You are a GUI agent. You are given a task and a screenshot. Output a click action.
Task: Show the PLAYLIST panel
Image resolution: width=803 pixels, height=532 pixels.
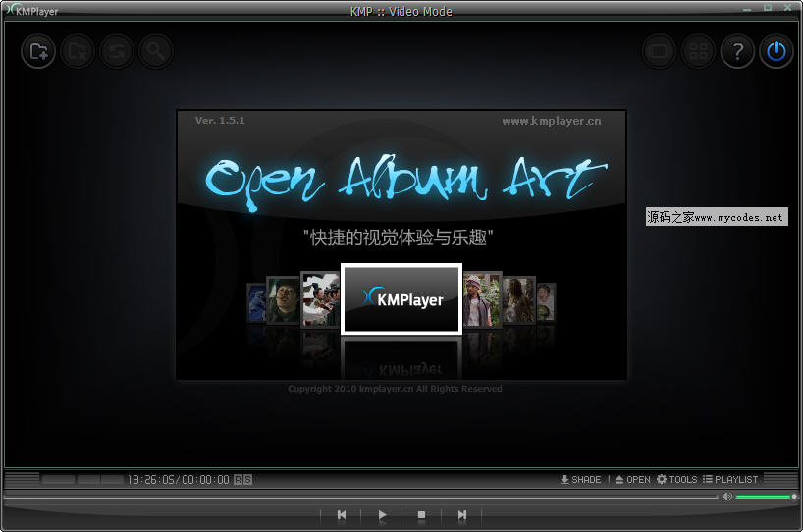pyautogui.click(x=730, y=480)
